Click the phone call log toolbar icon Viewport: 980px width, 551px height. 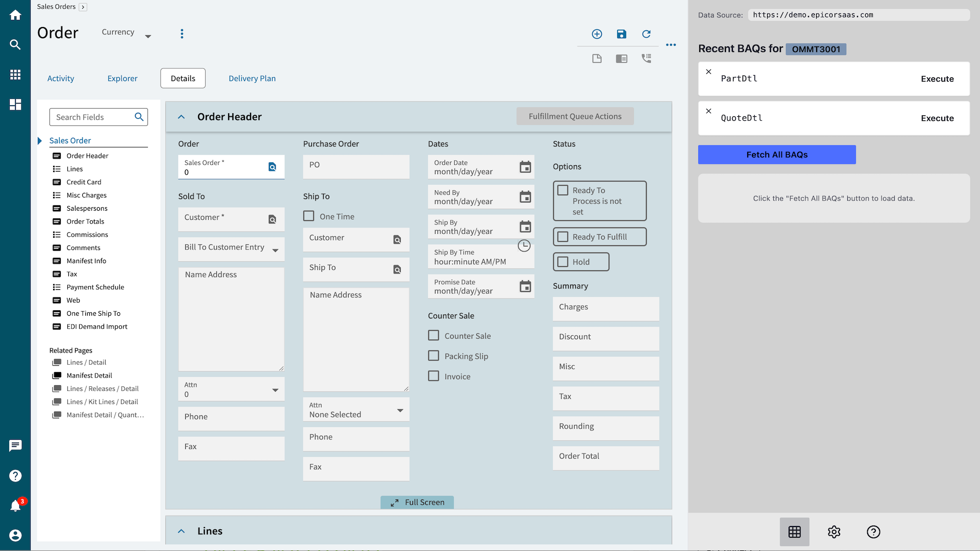click(646, 58)
